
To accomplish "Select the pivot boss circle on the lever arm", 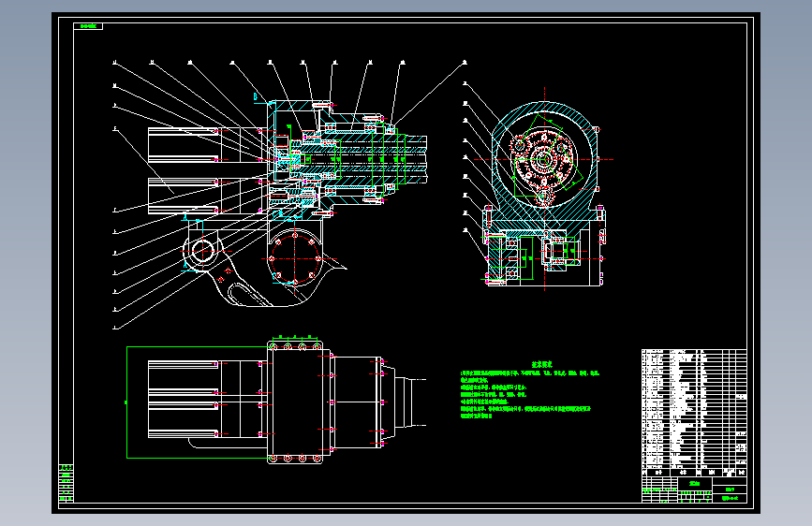I will [202, 252].
